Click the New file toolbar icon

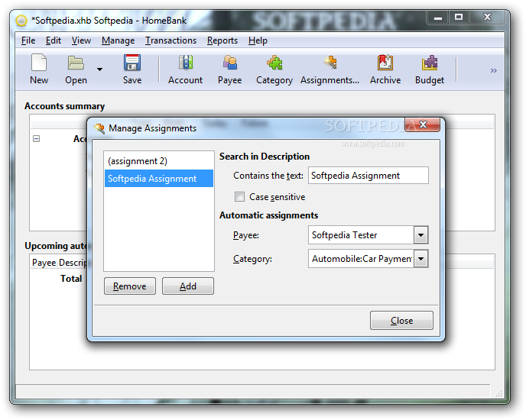pyautogui.click(x=39, y=63)
